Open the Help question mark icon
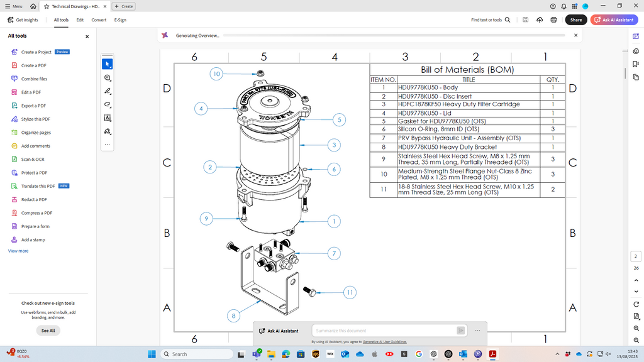 point(553,6)
